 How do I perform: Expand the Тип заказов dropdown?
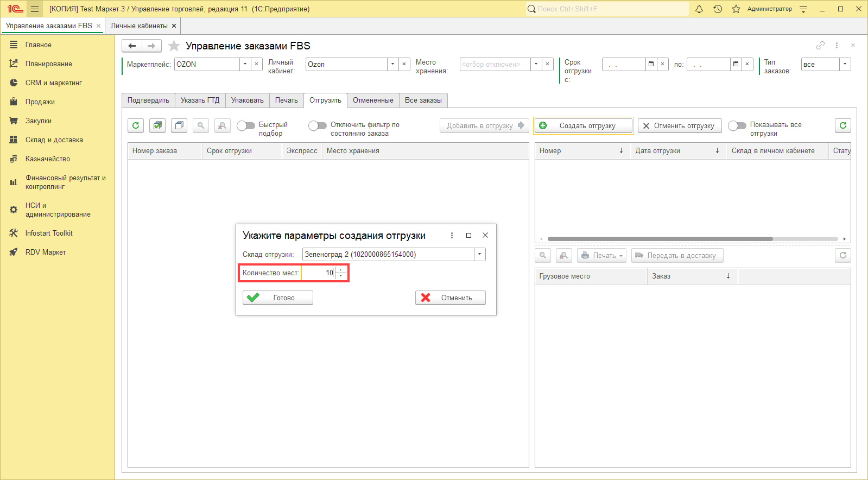(x=845, y=64)
